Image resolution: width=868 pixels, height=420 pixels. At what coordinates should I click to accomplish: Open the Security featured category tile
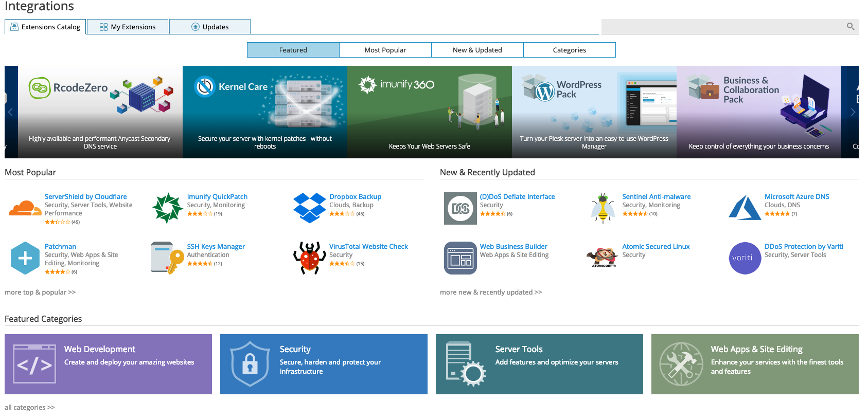point(324,364)
